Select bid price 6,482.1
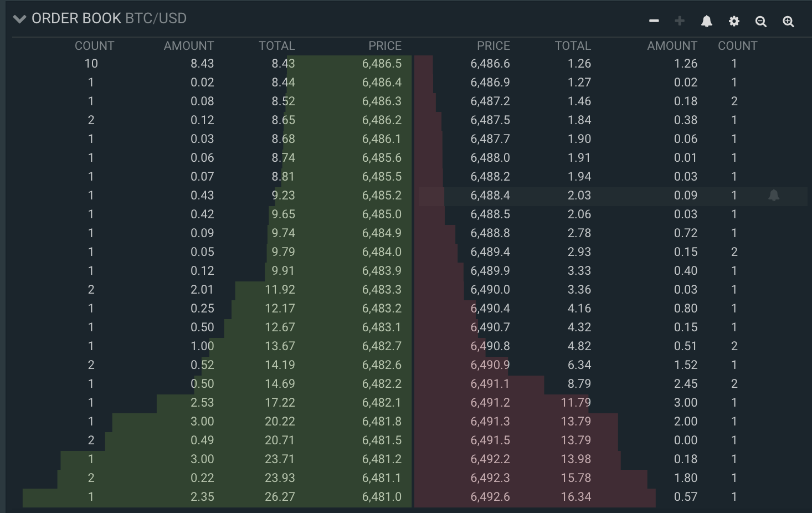812x513 pixels. point(382,403)
